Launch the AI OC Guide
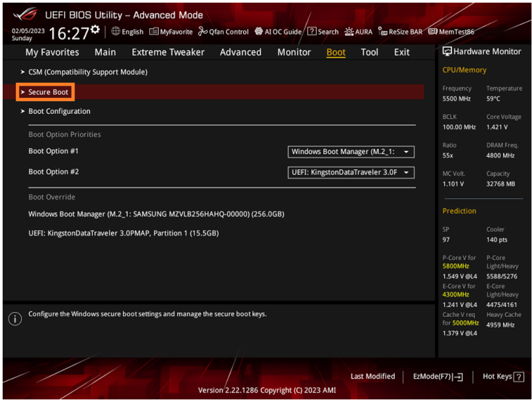The height and width of the screenshot is (401, 532). [x=279, y=32]
